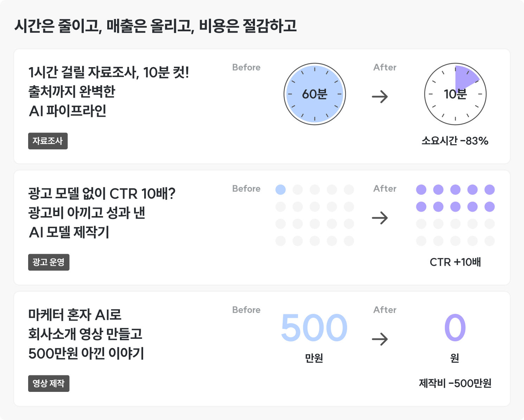Open the 1시간 걸릴 자료조사 article title
This screenshot has height=420, width=524.
click(109, 91)
